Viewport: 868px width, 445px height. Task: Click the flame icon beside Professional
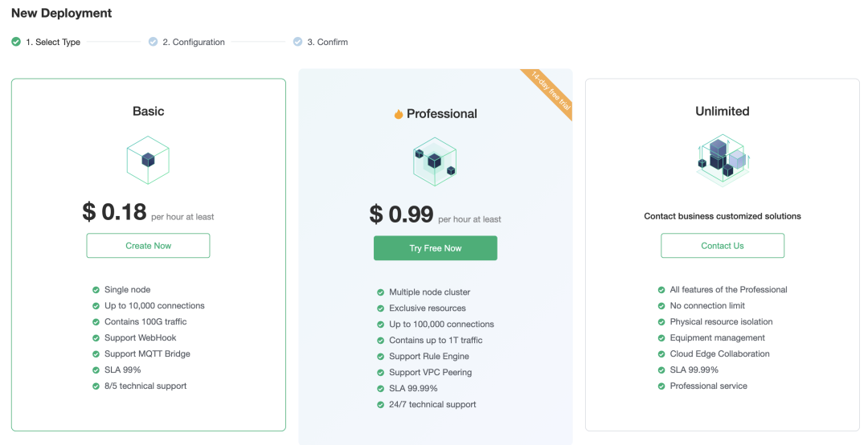[399, 114]
